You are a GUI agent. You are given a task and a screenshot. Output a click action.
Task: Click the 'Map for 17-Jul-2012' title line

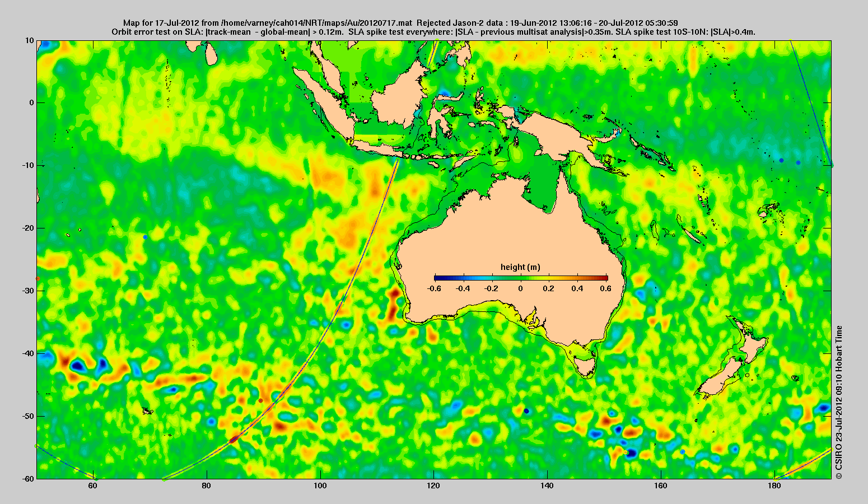400,23
